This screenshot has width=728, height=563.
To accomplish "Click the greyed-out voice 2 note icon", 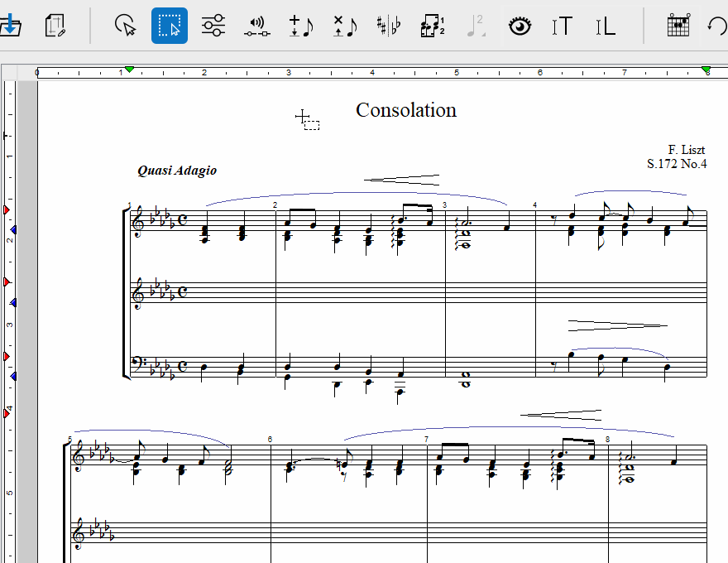I will 476,26.
